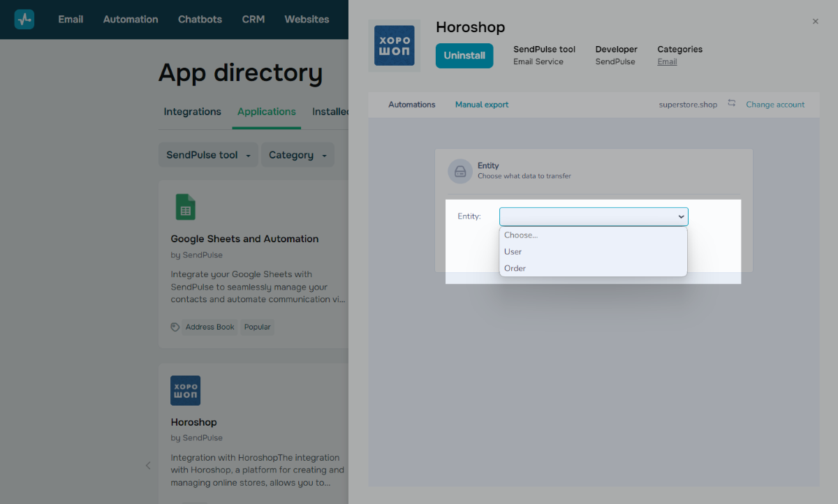Viewport: 838px width, 504px height.
Task: Click the 'Entity:' field label
Action: 469,216
